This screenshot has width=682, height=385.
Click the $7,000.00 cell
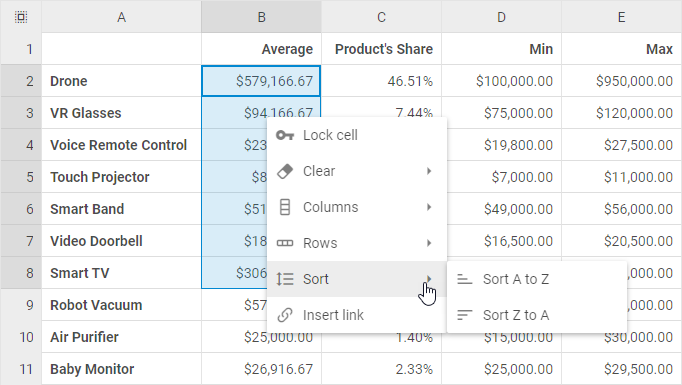pos(505,177)
